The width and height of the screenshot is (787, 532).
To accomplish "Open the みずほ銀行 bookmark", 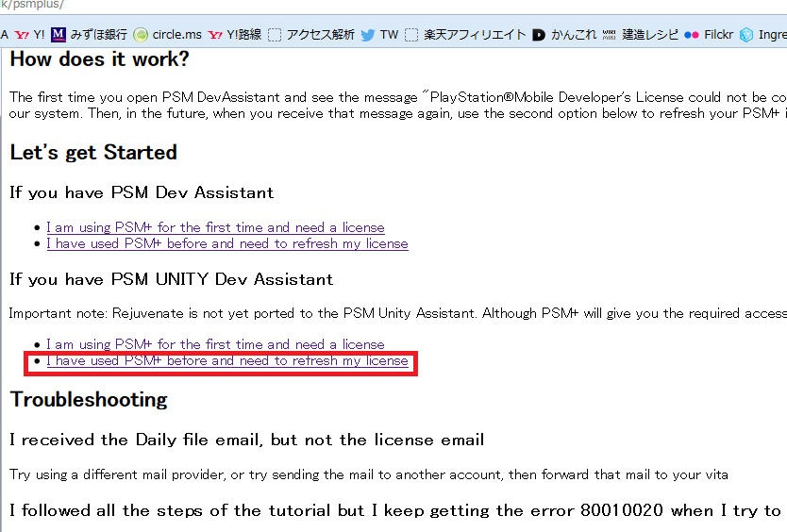I will [x=90, y=35].
